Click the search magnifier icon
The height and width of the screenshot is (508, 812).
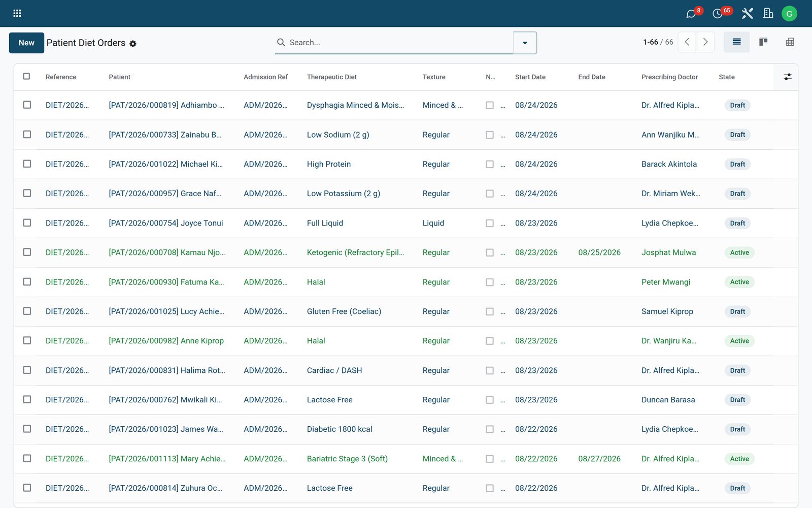click(281, 42)
